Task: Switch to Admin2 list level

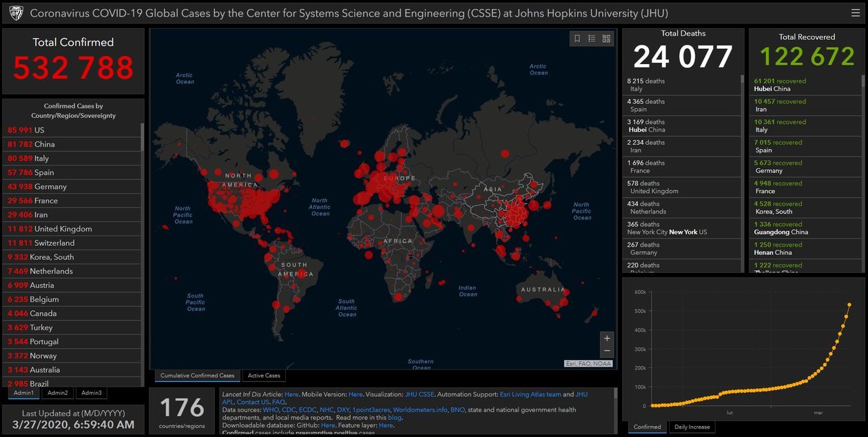Action: pos(58,393)
